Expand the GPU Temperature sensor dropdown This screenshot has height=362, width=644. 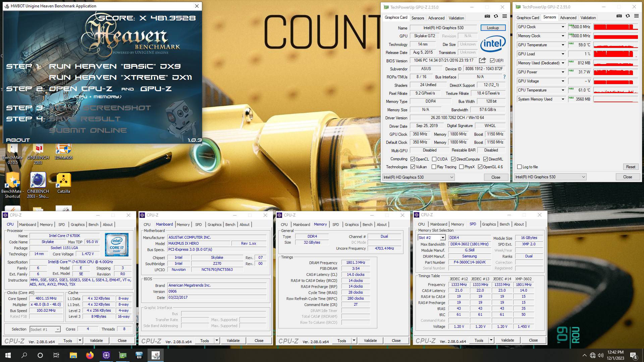coord(563,45)
